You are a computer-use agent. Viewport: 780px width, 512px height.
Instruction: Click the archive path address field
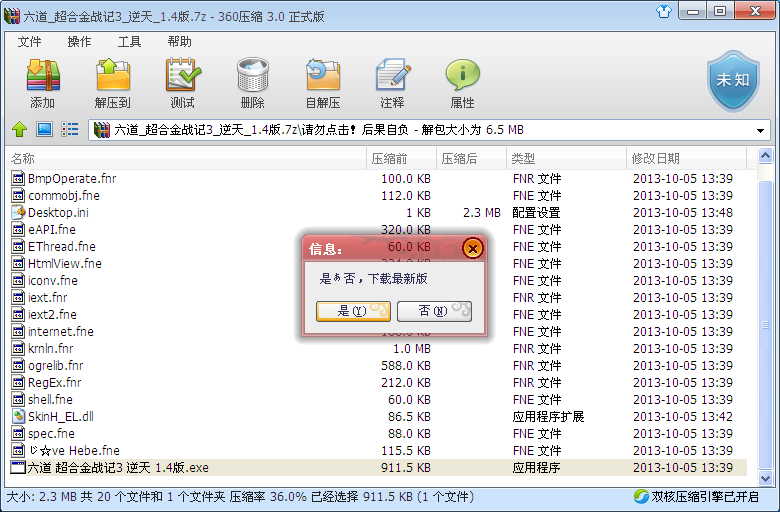click(429, 130)
